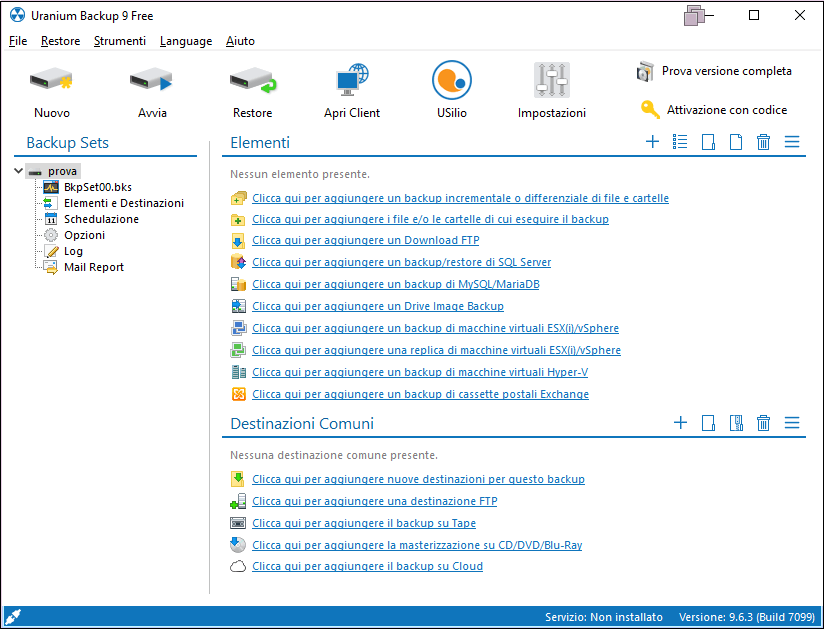The height and width of the screenshot is (629, 824).
Task: Launch Apri Client from the toolbar
Action: pos(352,80)
